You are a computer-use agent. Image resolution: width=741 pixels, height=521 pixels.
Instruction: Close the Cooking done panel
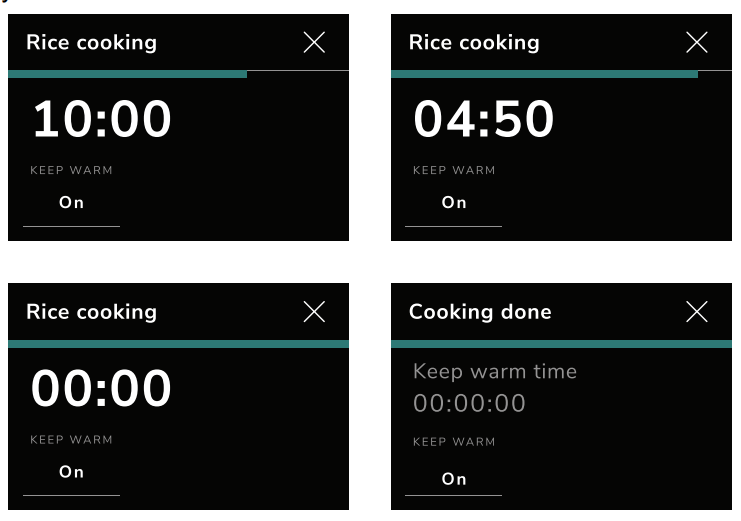click(x=697, y=312)
